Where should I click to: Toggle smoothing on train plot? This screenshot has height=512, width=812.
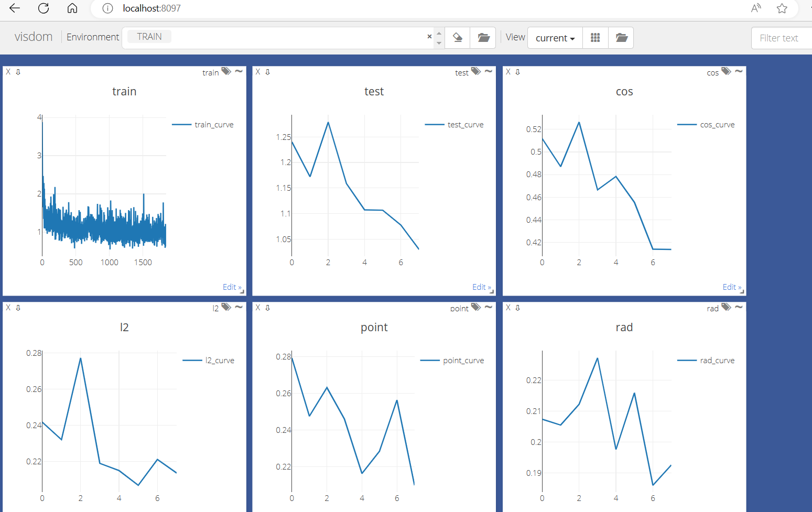(x=239, y=71)
